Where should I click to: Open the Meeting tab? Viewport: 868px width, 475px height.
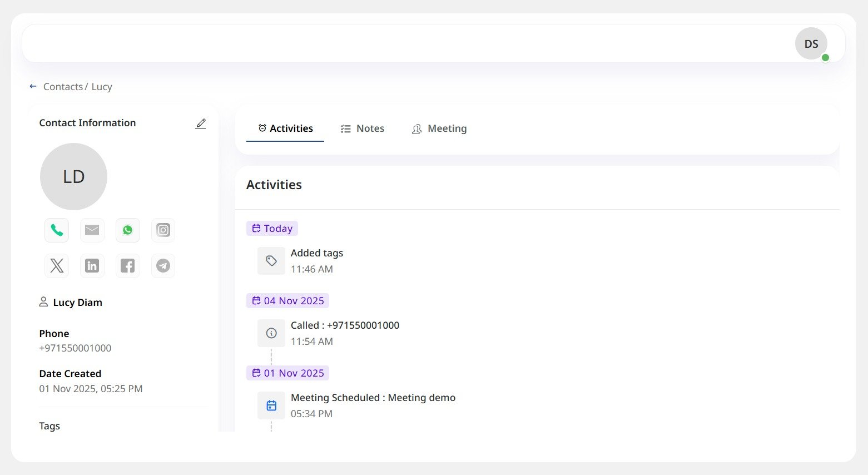coord(439,128)
